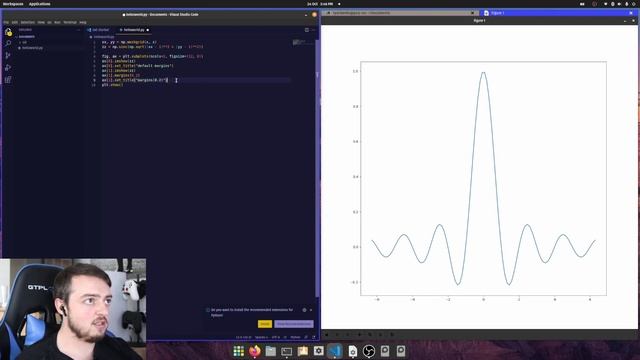Viewport: 640px width, 360px height.
Task: Click the Python language mode in status bar
Action: coord(296,337)
